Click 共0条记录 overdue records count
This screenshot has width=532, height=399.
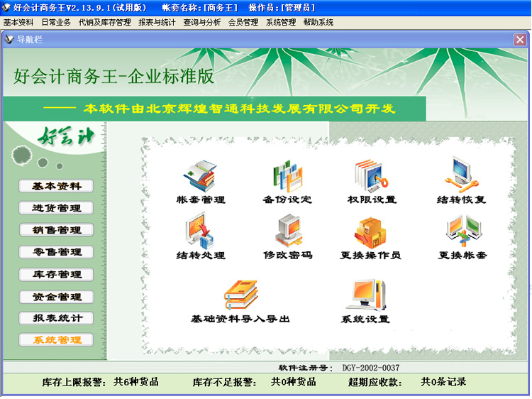443,382
